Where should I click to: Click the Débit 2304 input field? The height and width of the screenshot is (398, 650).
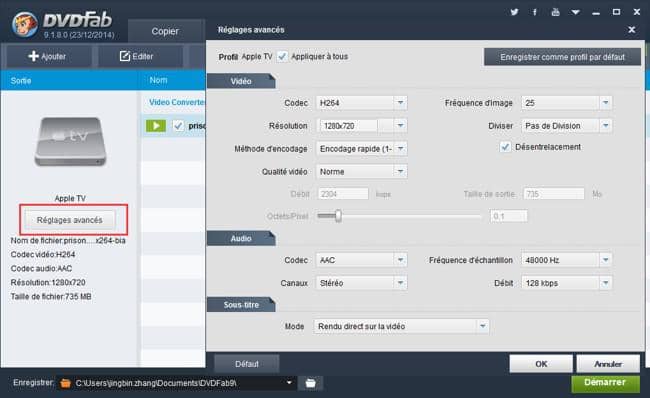pyautogui.click(x=343, y=194)
